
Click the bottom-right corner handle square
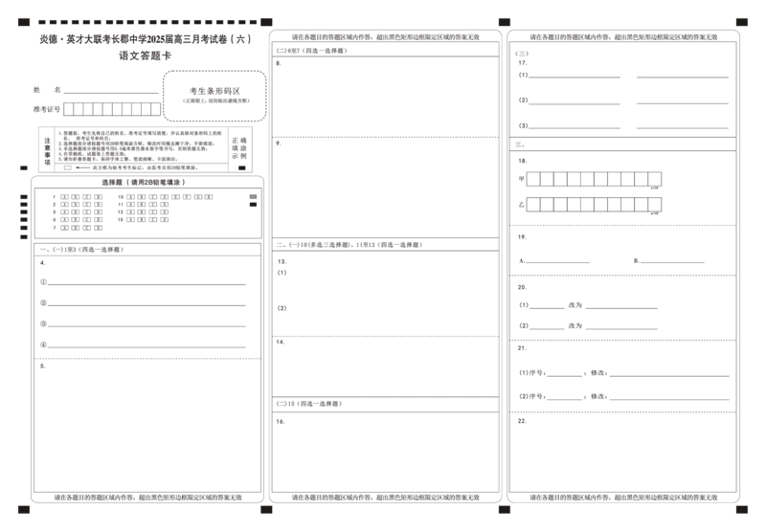[x=743, y=513]
